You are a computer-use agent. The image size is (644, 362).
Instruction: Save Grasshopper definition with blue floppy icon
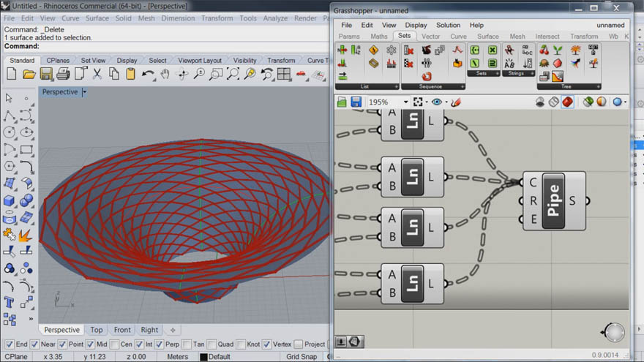356,102
